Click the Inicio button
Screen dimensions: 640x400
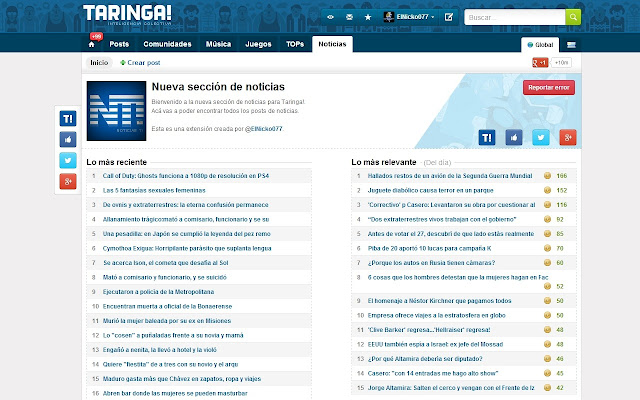coord(99,63)
